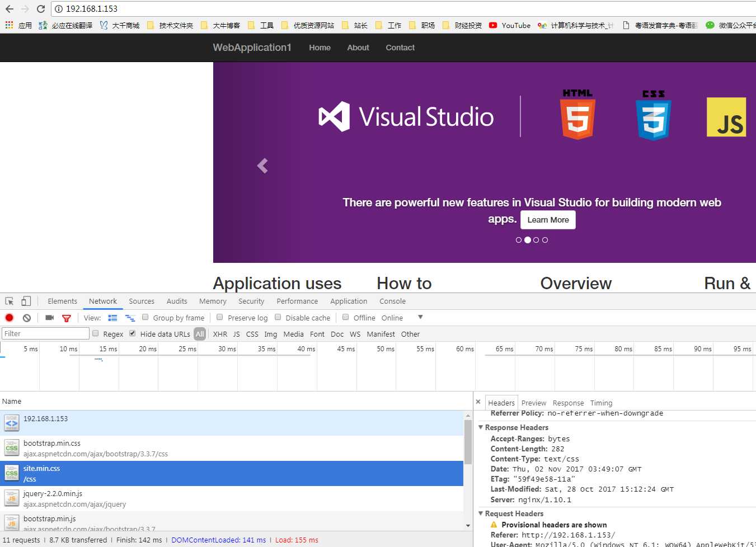The image size is (756, 547).
Task: Click the show overview waterfall icon
Action: pos(130,318)
